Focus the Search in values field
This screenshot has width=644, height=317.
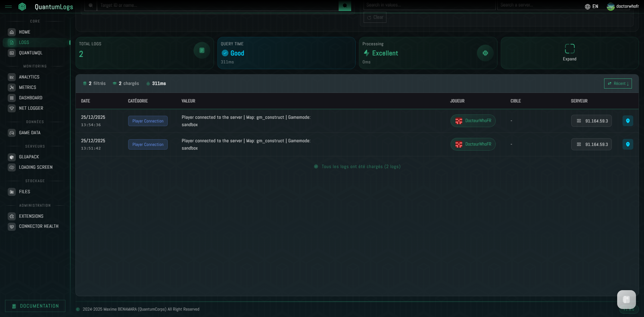[429, 5]
